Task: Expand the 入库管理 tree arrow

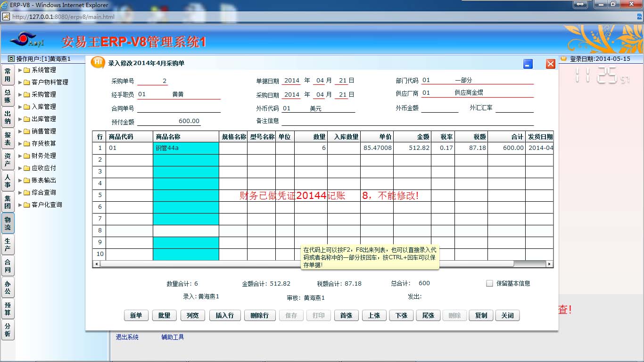Action: pyautogui.click(x=20, y=107)
